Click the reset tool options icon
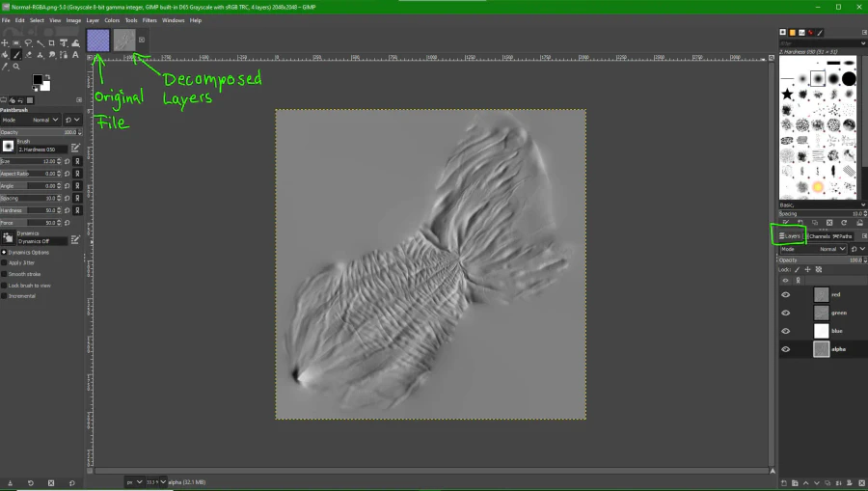This screenshot has width=868, height=491. (72, 482)
